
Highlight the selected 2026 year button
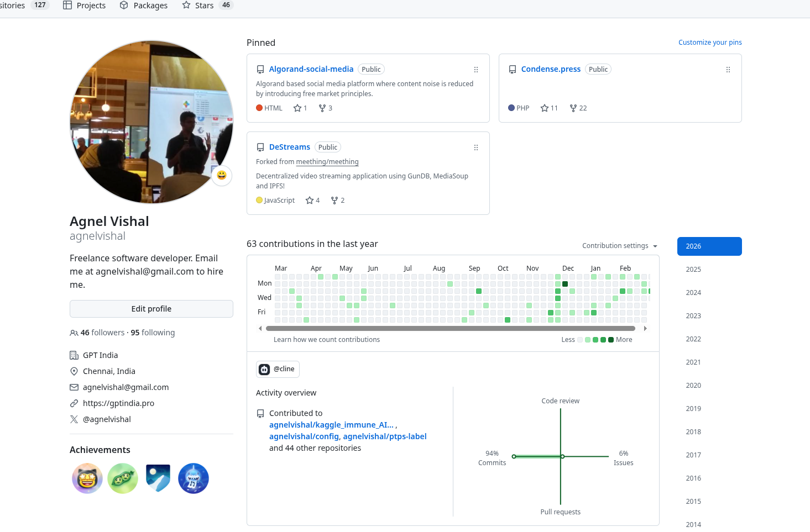tap(709, 246)
